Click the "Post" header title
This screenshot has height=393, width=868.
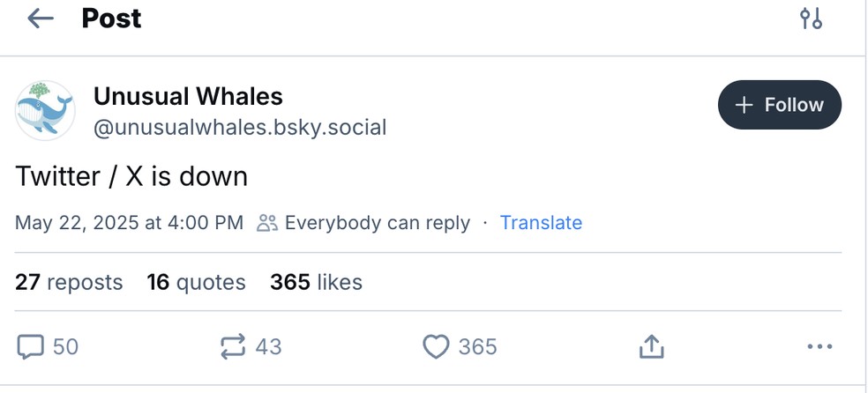tap(111, 19)
